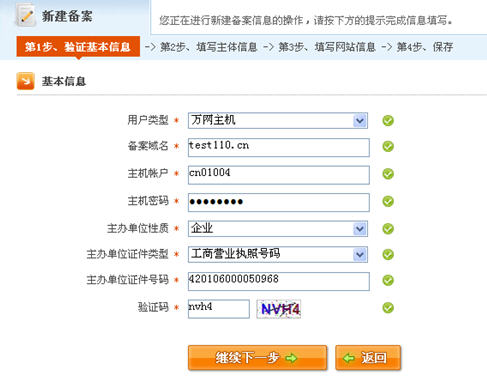
Task: Go to 第3步、填写网站信息 step
Action: (327, 47)
